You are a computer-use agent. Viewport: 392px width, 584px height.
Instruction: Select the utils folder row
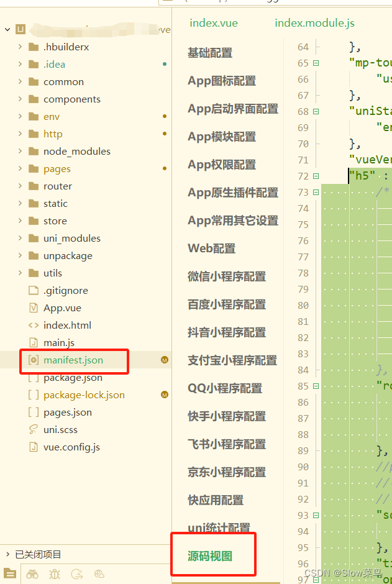pos(86,273)
